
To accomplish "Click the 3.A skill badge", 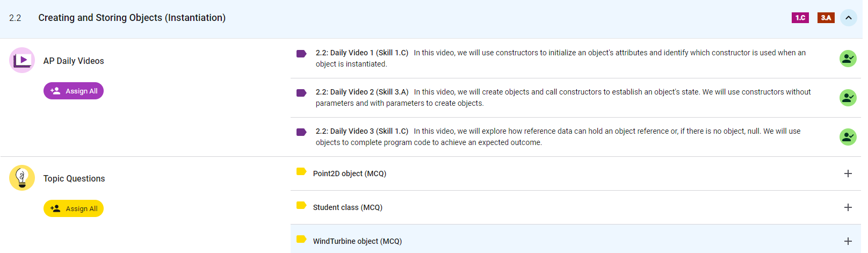I will tap(826, 18).
